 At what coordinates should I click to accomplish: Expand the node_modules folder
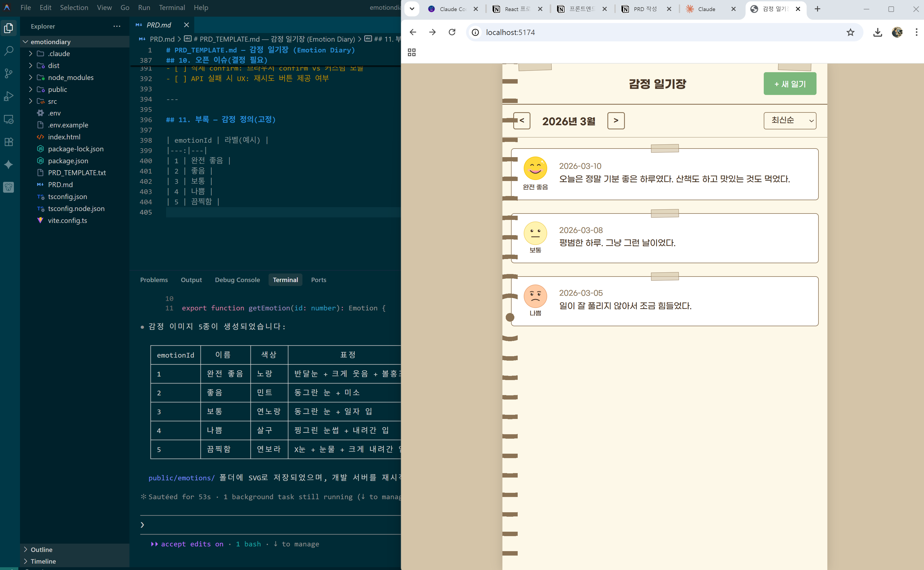(71, 78)
